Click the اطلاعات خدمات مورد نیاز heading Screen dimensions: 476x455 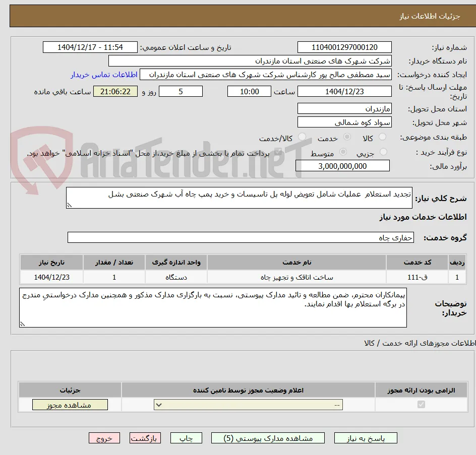[423, 217]
